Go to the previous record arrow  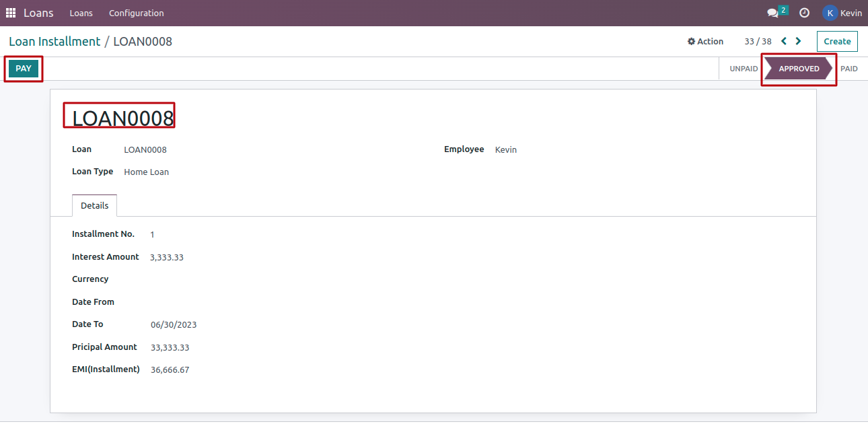point(784,41)
